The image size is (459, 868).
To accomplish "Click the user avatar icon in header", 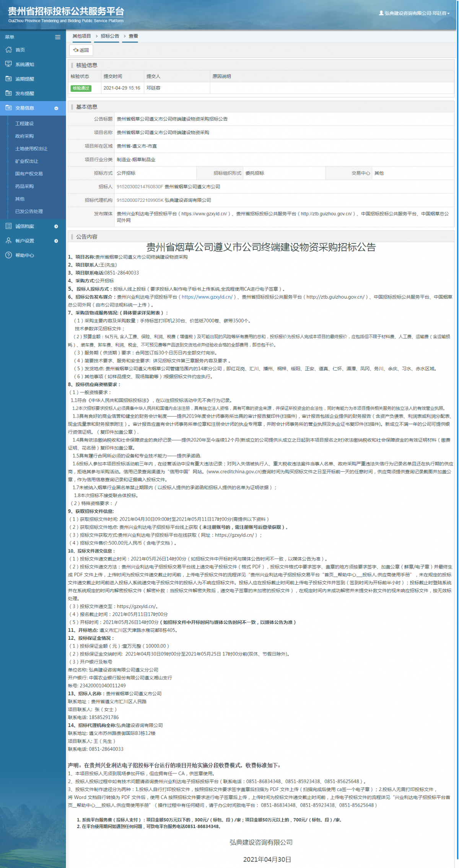I will click(x=381, y=13).
